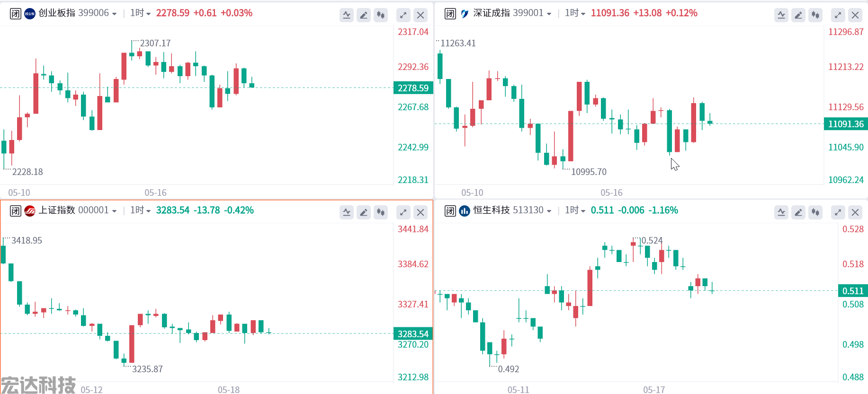Open the 创业板指 399006 symbol dropdown
868x394 pixels.
[78, 13]
